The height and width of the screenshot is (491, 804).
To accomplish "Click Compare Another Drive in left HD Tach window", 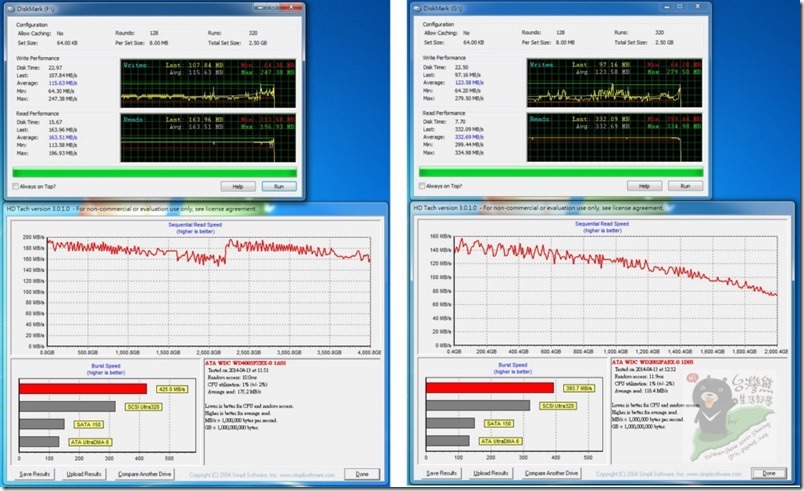I will [x=145, y=474].
